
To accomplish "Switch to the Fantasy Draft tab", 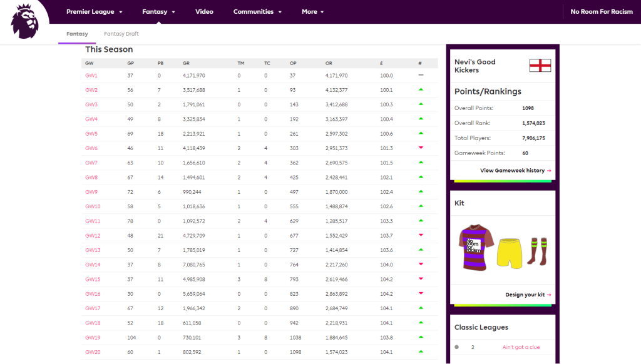I will [121, 34].
